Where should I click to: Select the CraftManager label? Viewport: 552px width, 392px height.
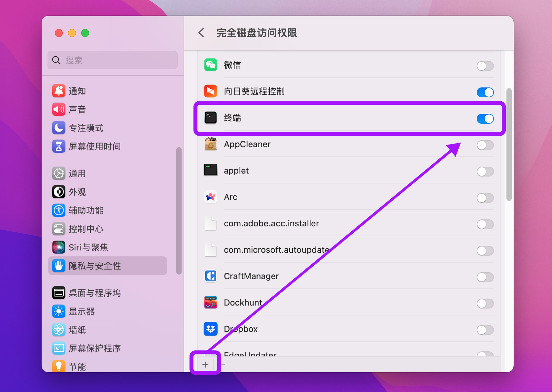251,276
